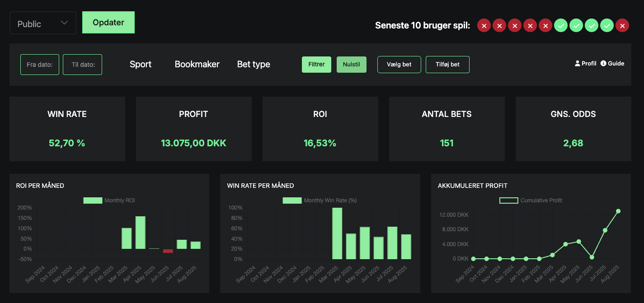Toggle the Monthly Win Rate legend series

pos(292,200)
